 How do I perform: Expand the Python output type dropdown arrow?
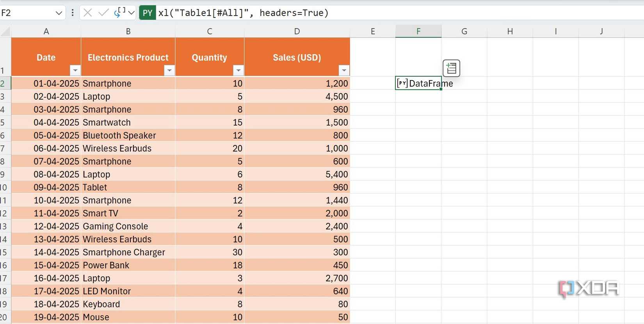coord(132,13)
